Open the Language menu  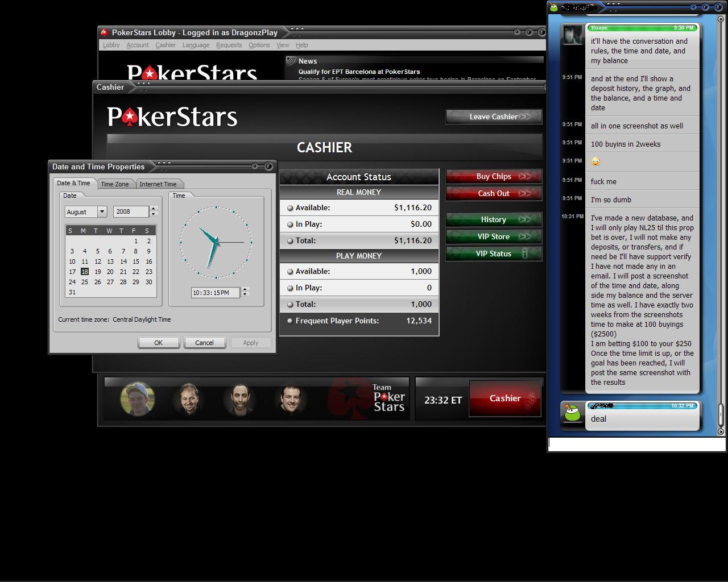click(196, 45)
